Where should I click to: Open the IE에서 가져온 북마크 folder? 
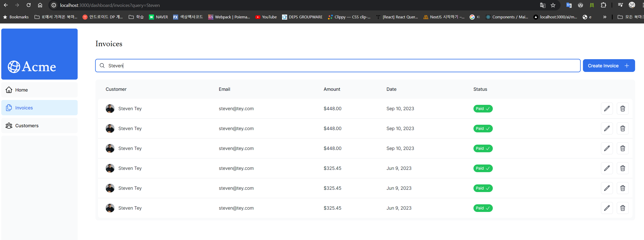[56, 17]
